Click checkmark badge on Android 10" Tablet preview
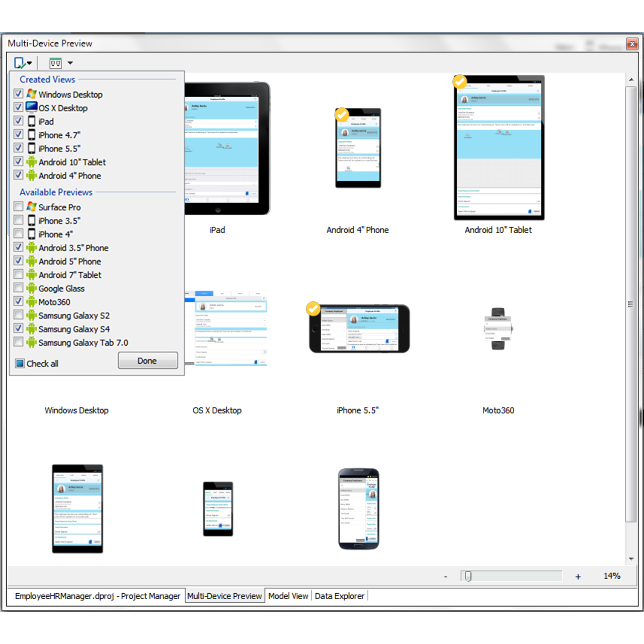Viewport: 644px width, 644px height. (459, 82)
